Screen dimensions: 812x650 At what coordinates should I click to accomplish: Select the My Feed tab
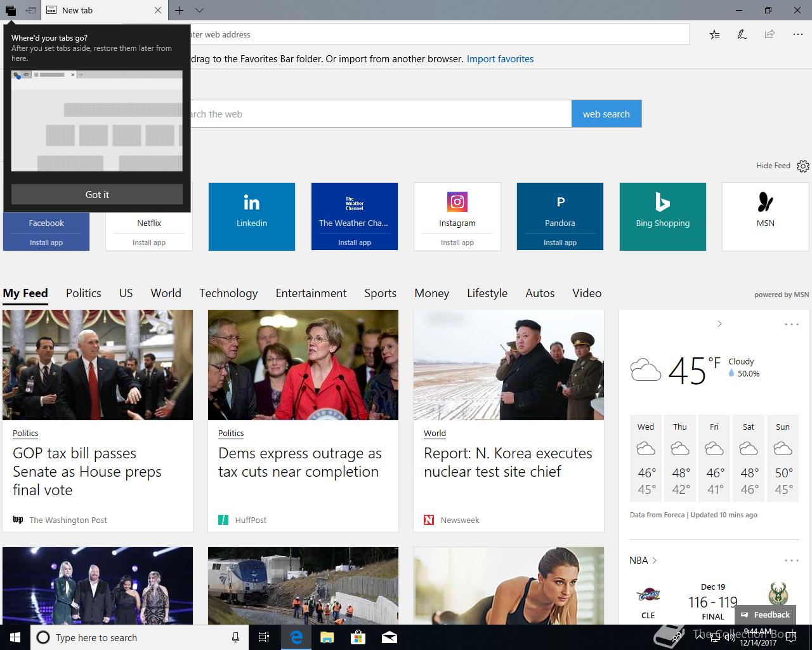25,293
